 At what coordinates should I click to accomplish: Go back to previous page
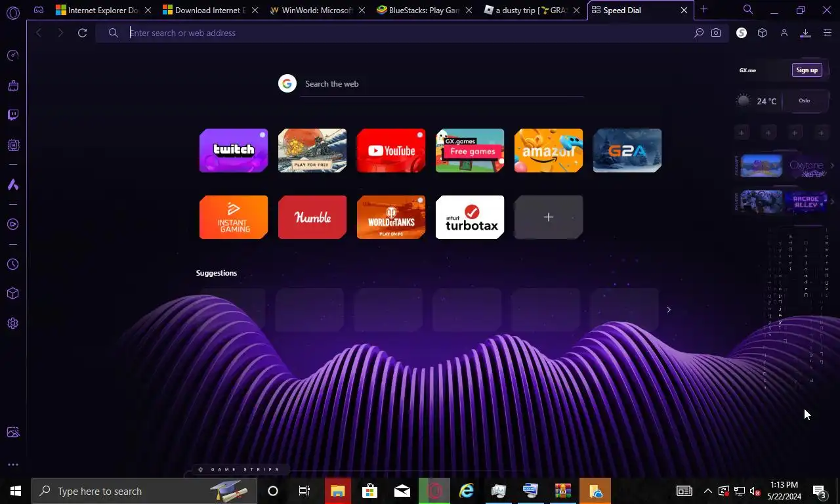(x=39, y=33)
